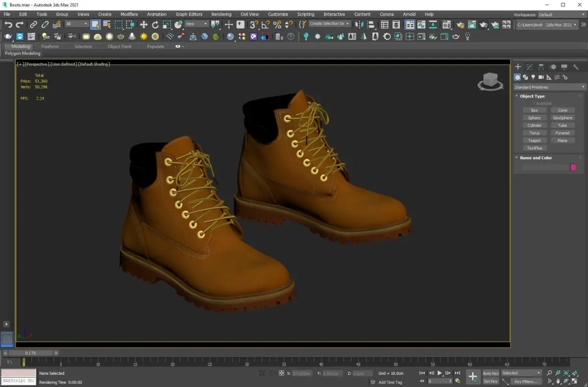Switch to the Freeform ribbon tab

click(x=50, y=47)
